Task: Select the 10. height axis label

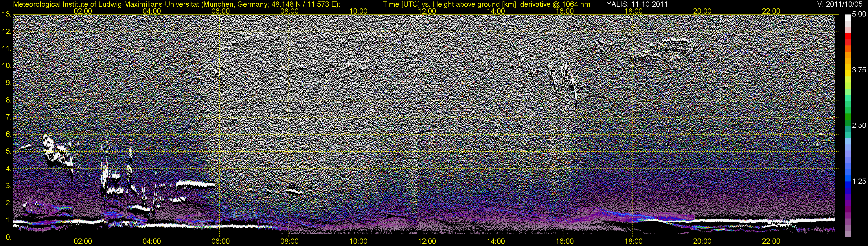Action: [x=6, y=66]
